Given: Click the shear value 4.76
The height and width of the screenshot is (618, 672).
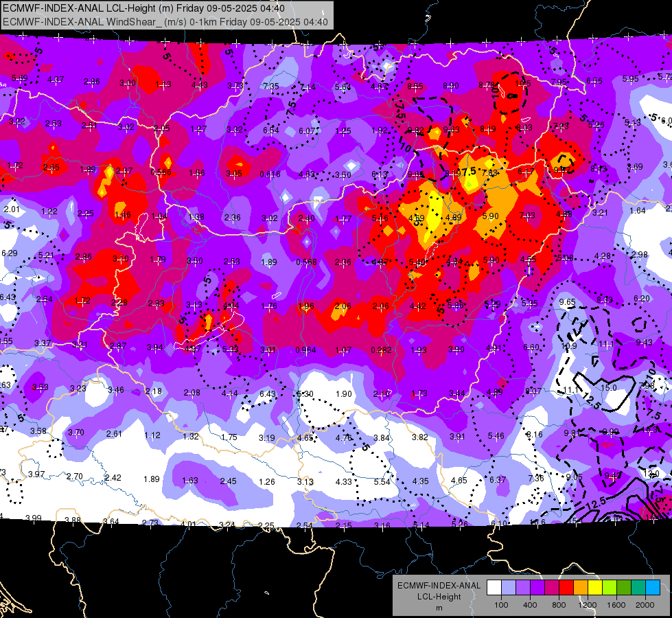Looking at the screenshot, I should (343, 438).
